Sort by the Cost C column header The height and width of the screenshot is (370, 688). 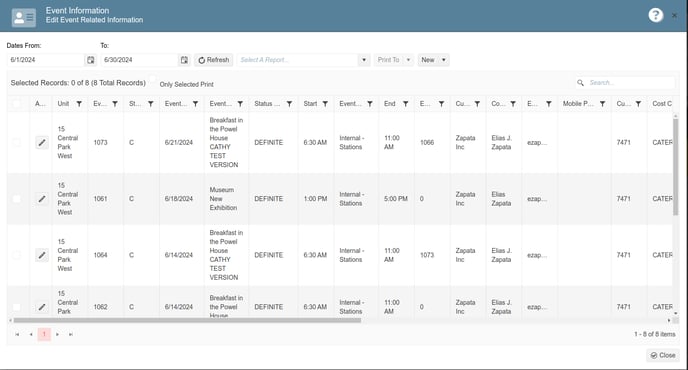(662, 104)
